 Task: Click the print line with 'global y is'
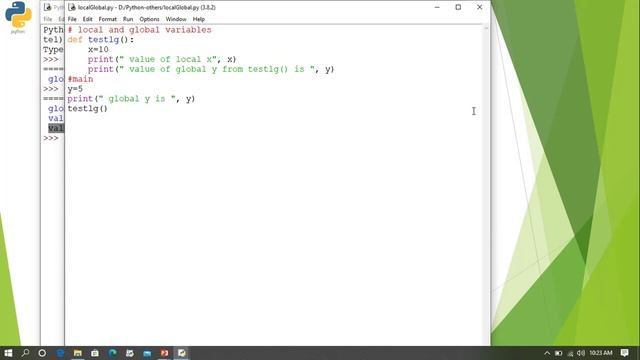click(131, 99)
